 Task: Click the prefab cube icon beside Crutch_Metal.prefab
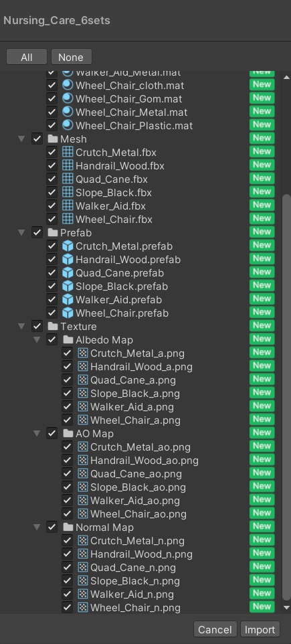pos(68,246)
